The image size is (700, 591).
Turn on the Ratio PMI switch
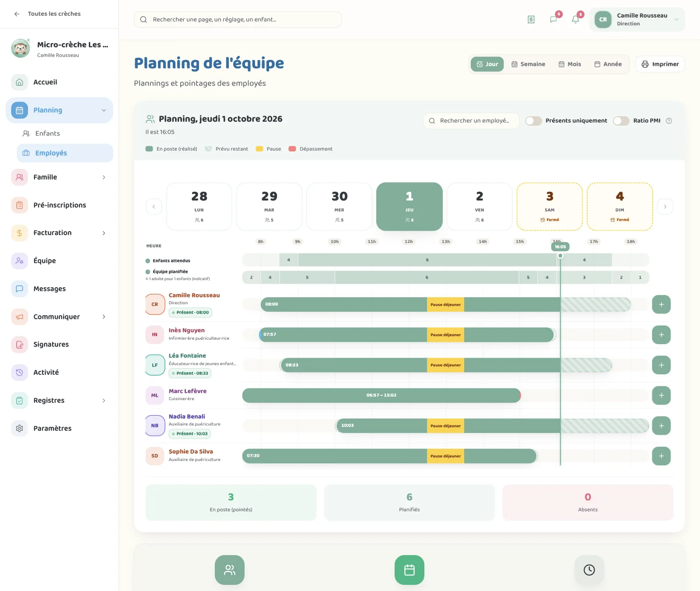click(x=621, y=121)
